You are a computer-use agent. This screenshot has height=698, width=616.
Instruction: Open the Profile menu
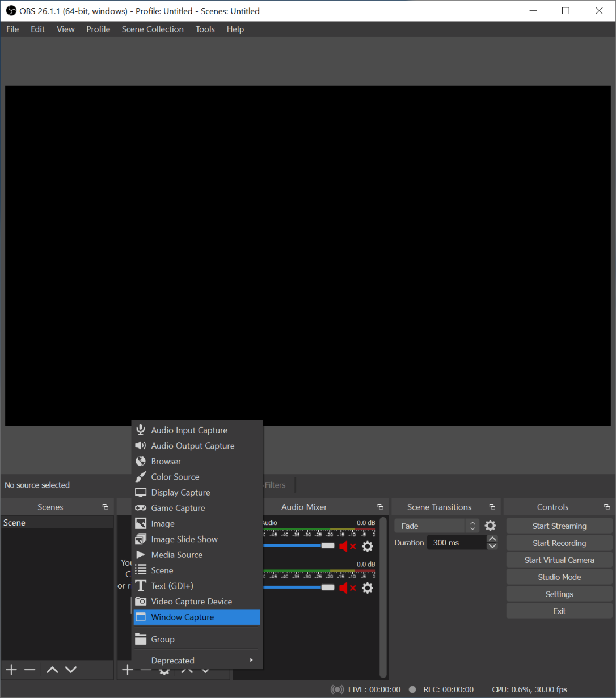pyautogui.click(x=98, y=29)
